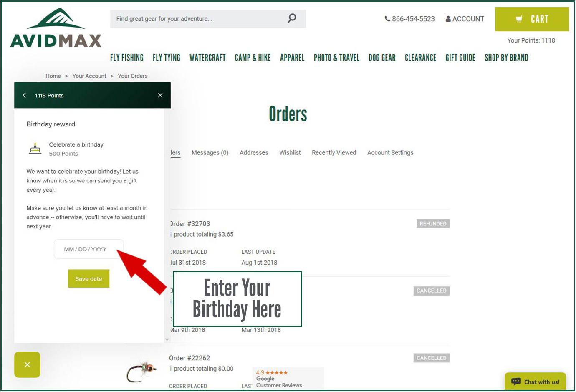The image size is (576, 392).
Task: Open the CART button
Action: point(532,19)
